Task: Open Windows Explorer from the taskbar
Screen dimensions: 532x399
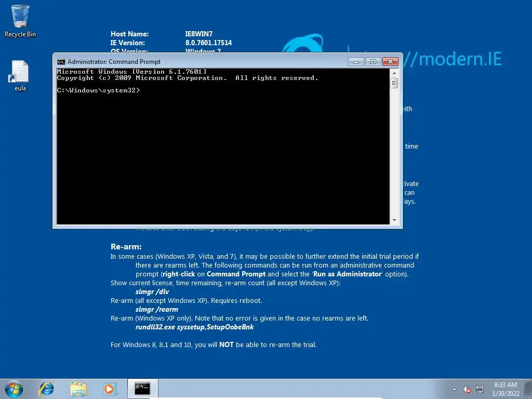Action: click(78, 389)
